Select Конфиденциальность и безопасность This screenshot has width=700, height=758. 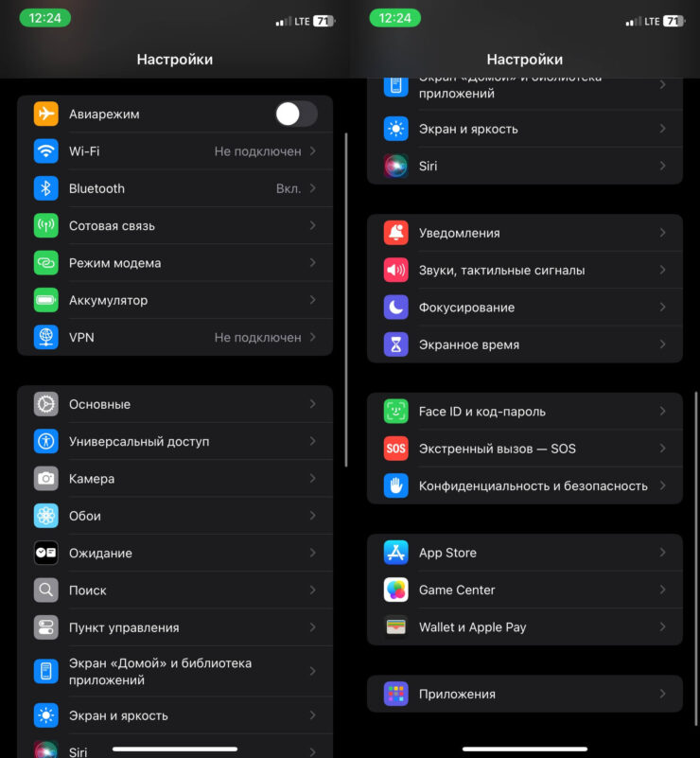533,485
